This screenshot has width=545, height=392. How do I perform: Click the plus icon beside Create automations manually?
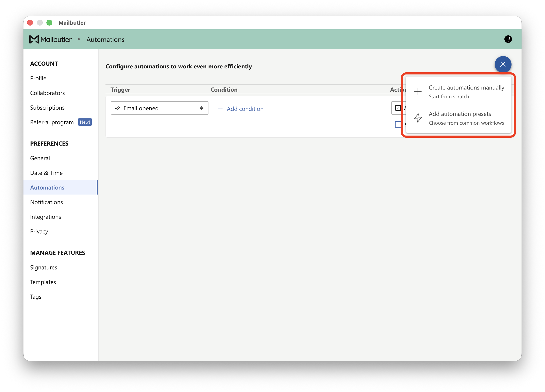point(418,92)
